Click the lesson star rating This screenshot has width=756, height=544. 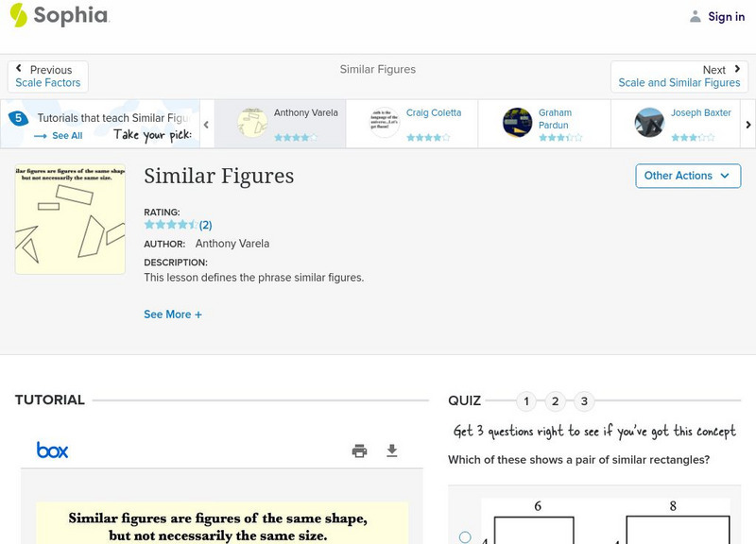[171, 225]
